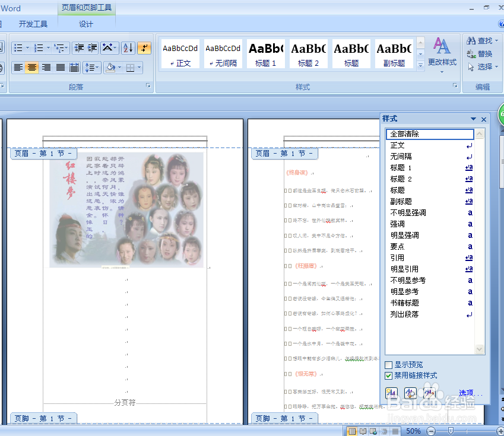Viewport: 504px width, 436px height.
Task: Sort paragraph contents A to Z
Action: (x=128, y=48)
